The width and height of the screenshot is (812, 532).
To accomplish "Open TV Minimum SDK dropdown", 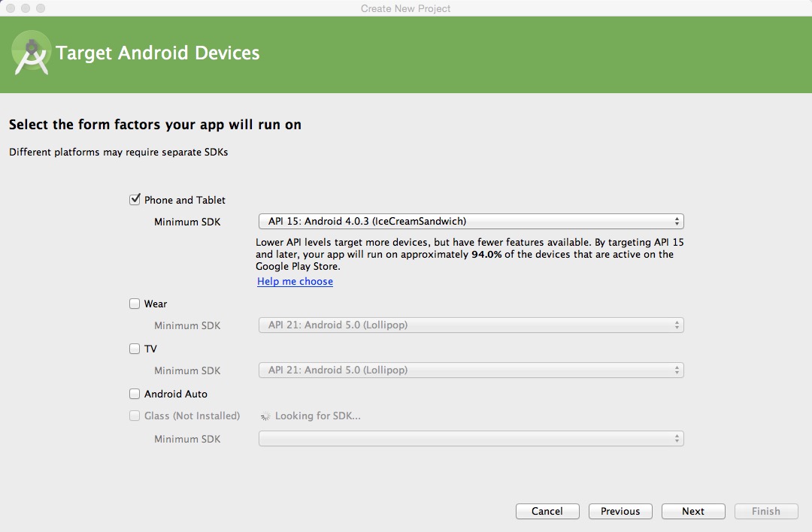I will (x=471, y=370).
